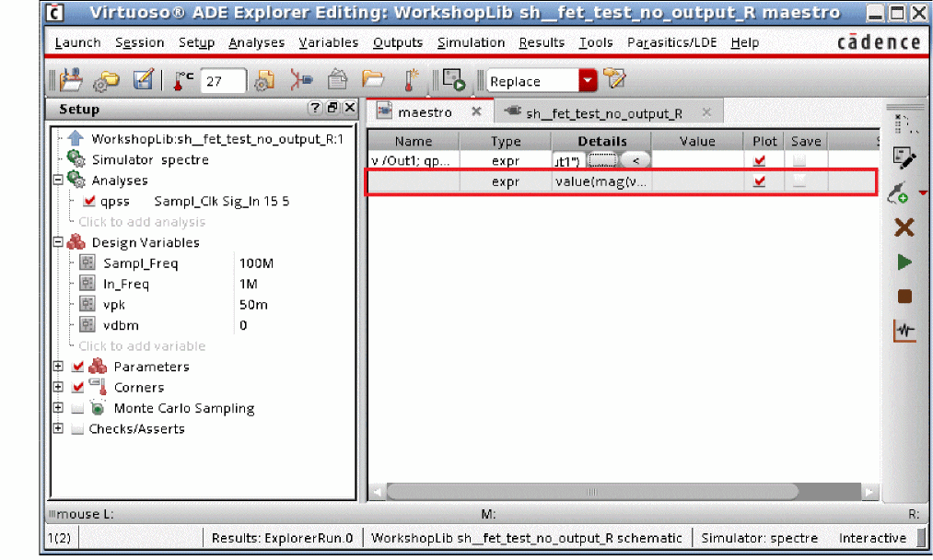Collapse the Design Variables tree node

tap(58, 241)
